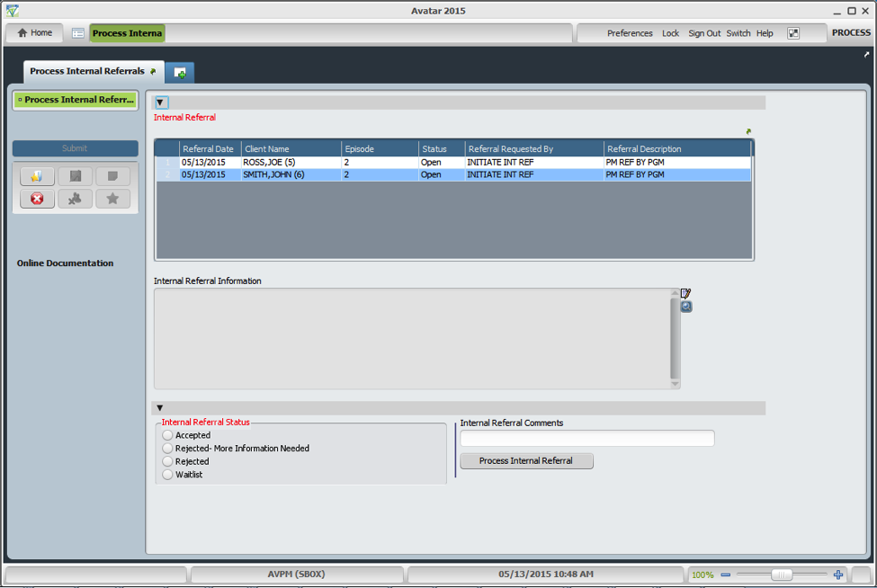Image resolution: width=877 pixels, height=588 pixels.
Task: Open the Process Interna menu item
Action: pos(127,32)
